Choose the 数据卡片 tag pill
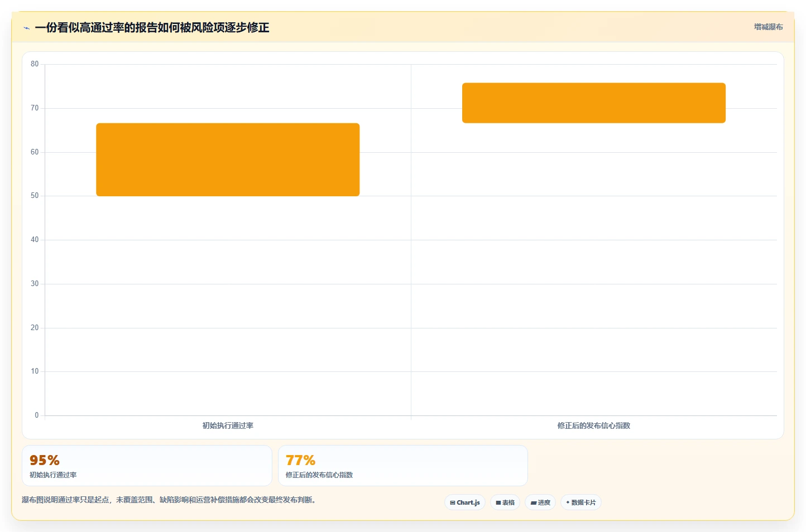This screenshot has height=532, width=806. click(581, 502)
